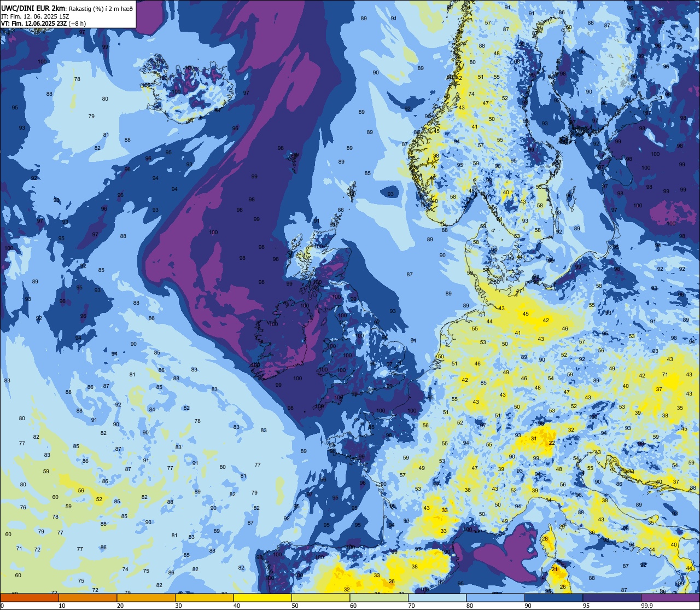The width and height of the screenshot is (700, 610).
Task: Click the 'VT: Fim. 12.06.2025 23Z (+8 h)' valid time line
Action: click(x=43, y=24)
